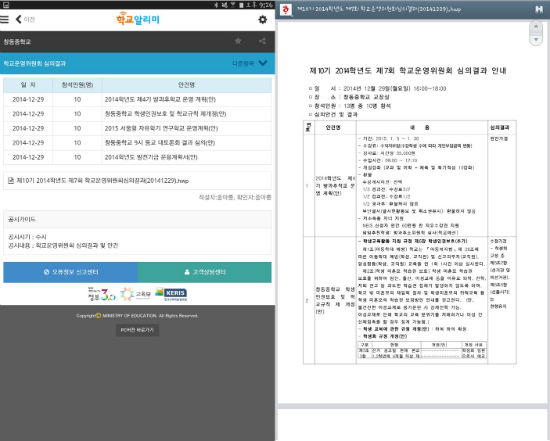Click the 안건명 column header
Screen dimensions: 550x441
(x=187, y=85)
